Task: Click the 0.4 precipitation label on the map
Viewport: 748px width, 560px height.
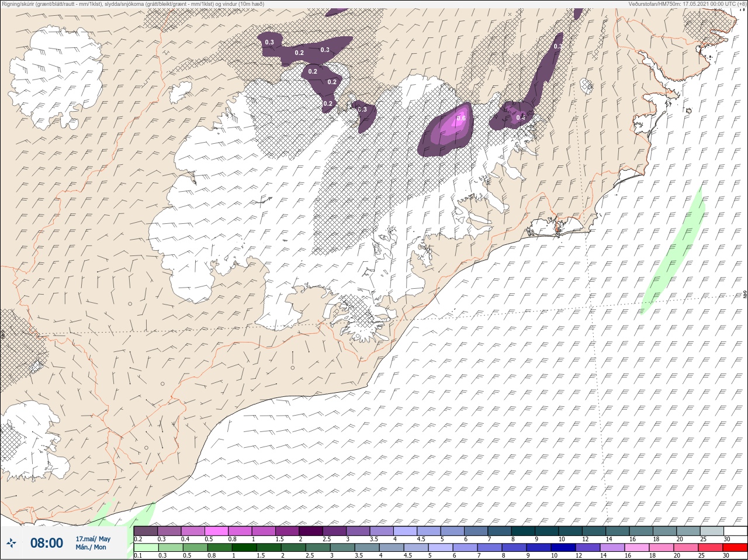Action: coord(521,117)
